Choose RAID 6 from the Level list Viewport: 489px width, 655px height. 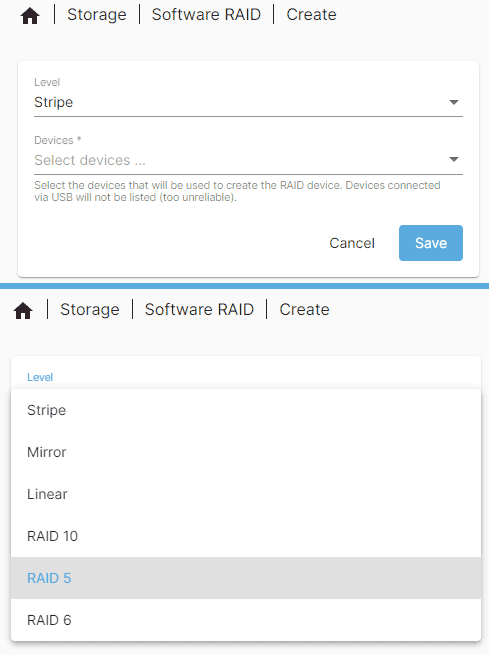point(246,620)
